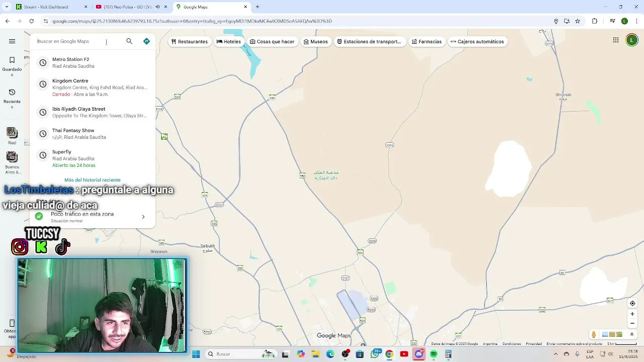The height and width of the screenshot is (362, 644).
Task: Show hidden system tray icons
Action: point(555,354)
